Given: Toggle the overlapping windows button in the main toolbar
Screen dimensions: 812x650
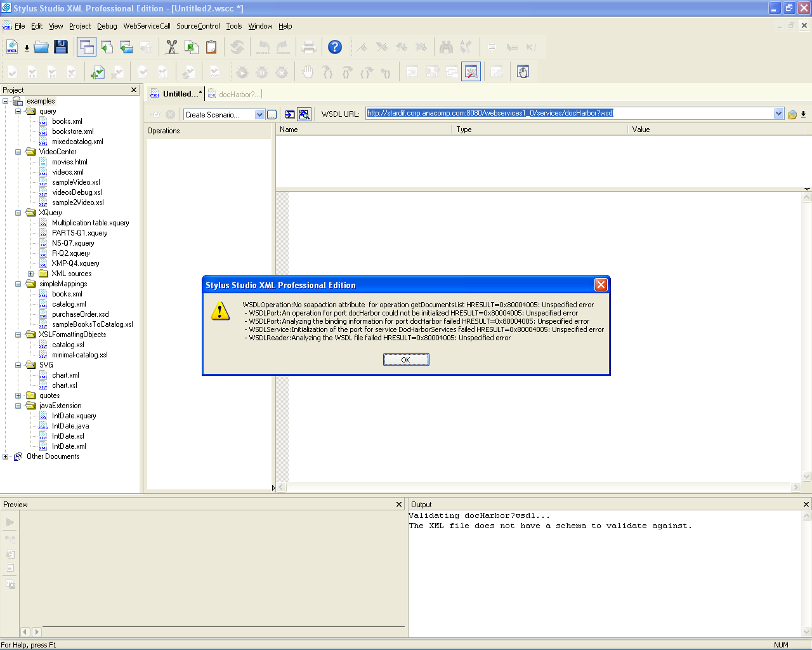Looking at the screenshot, I should [x=86, y=47].
